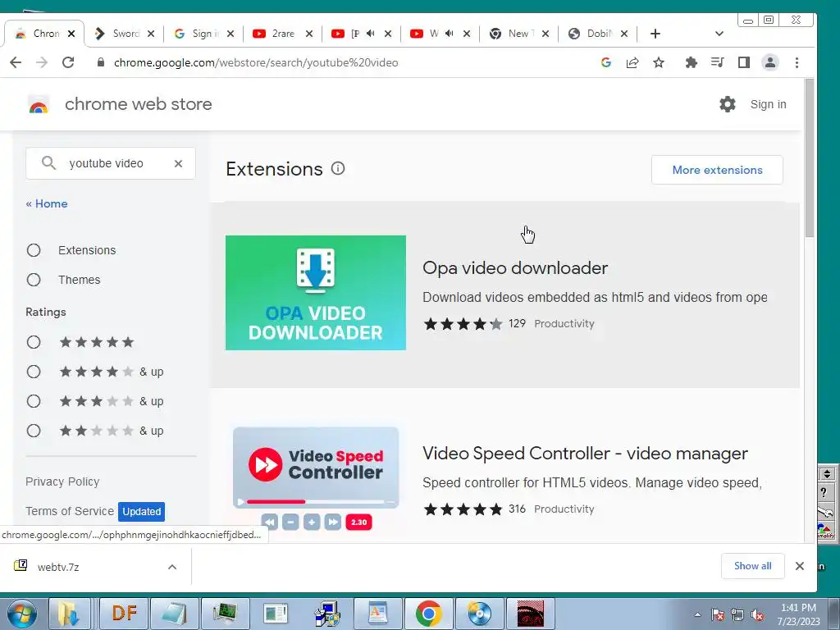Viewport: 840px width, 630px height.
Task: Filter by three stars and up
Action: click(34, 401)
